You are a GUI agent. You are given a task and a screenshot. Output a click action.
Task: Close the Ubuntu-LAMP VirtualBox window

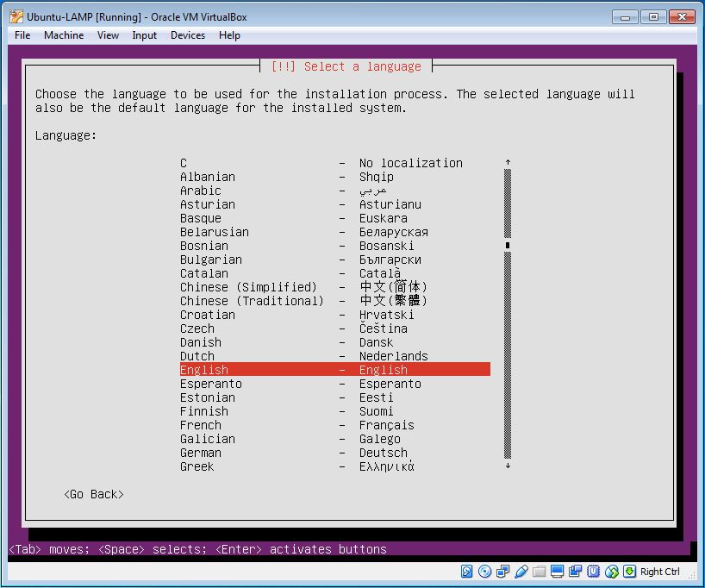pyautogui.click(x=682, y=17)
